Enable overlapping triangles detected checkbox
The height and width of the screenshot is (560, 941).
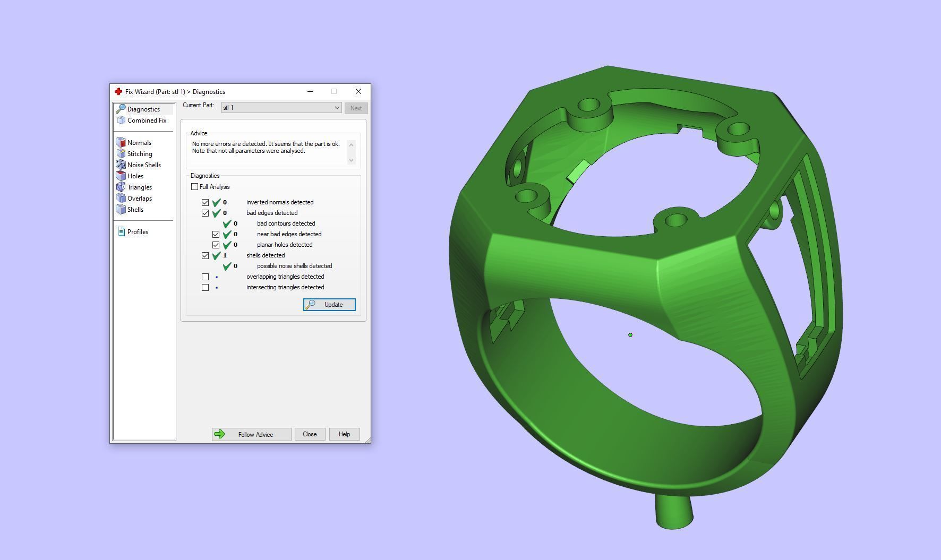pos(206,277)
